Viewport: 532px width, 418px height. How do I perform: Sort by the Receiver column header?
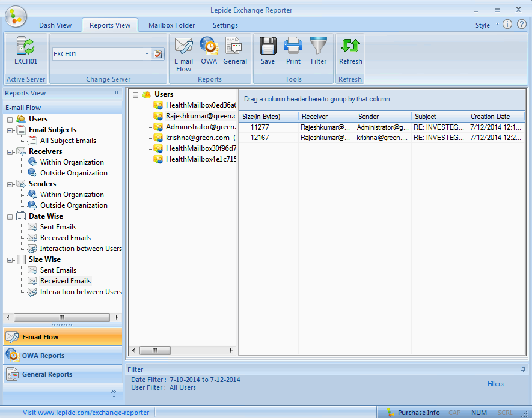click(x=326, y=117)
